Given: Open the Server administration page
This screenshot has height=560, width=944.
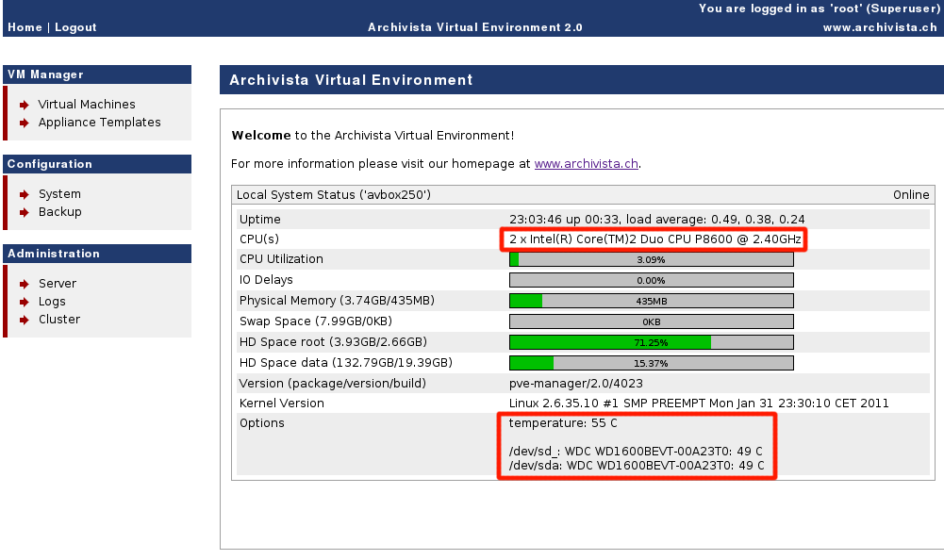Looking at the screenshot, I should click(x=58, y=284).
